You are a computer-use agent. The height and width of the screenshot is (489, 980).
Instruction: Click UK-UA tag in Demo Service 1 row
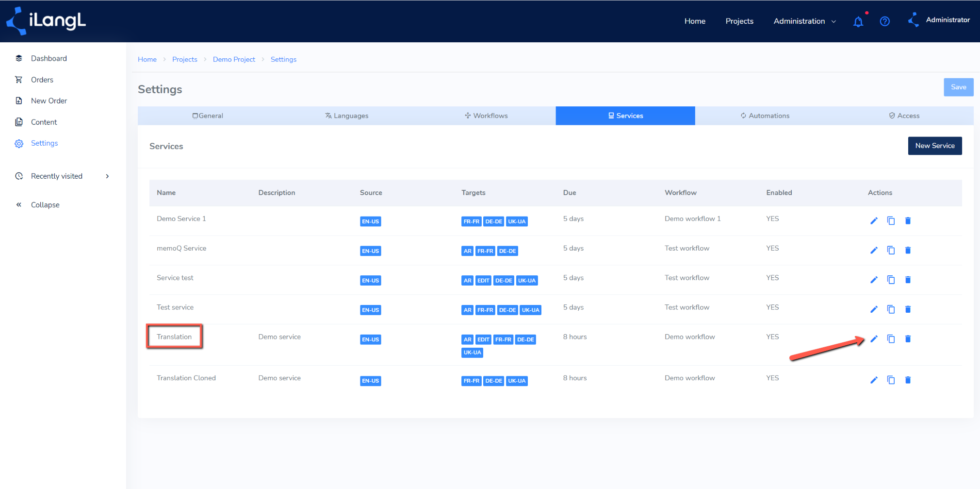[x=516, y=221]
